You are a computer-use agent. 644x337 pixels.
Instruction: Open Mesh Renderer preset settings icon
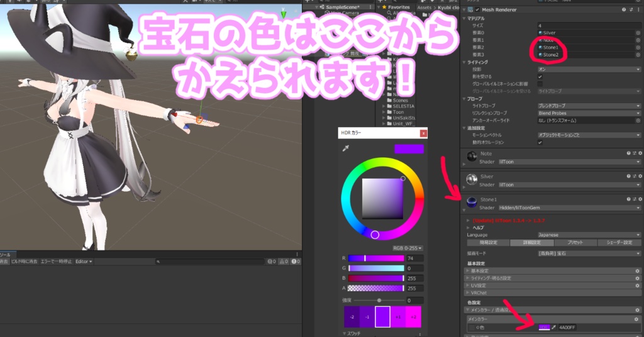pyautogui.click(x=631, y=9)
